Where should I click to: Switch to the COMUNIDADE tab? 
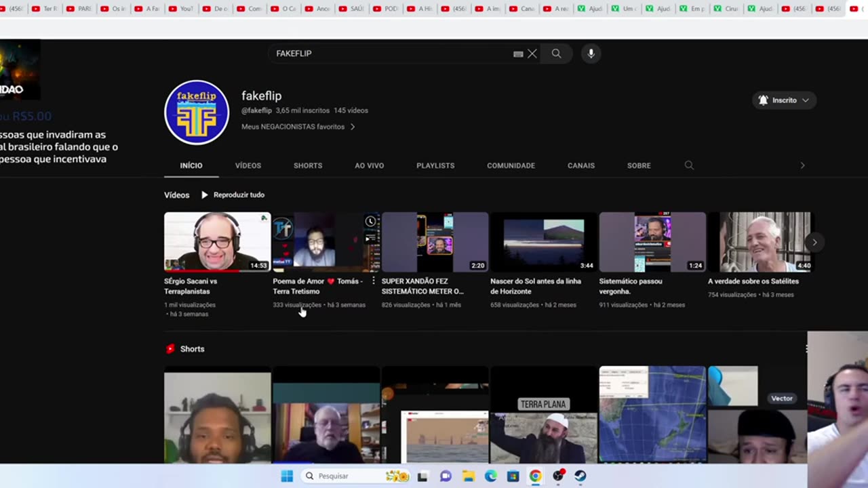click(x=511, y=165)
